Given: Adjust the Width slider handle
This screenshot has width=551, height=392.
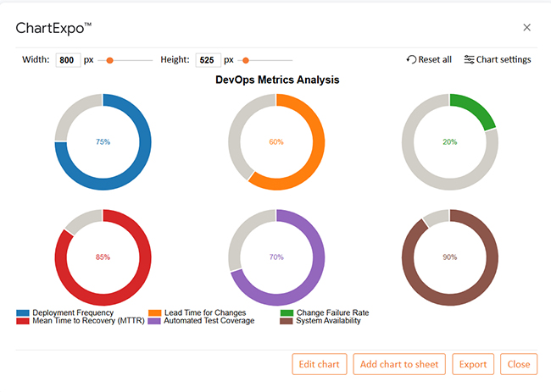Looking at the screenshot, I should tap(109, 60).
